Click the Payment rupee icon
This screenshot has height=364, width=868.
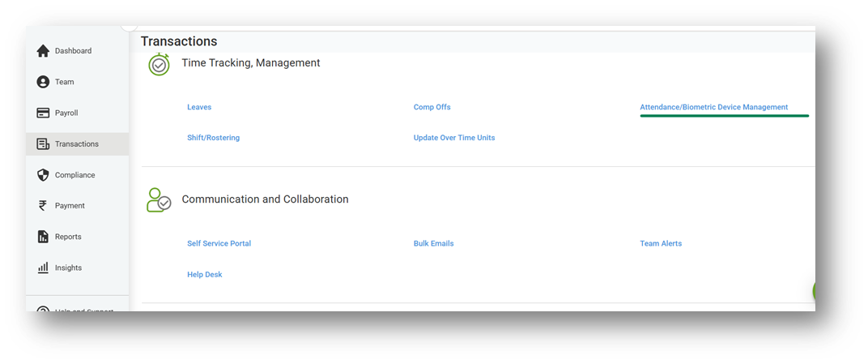click(x=43, y=206)
